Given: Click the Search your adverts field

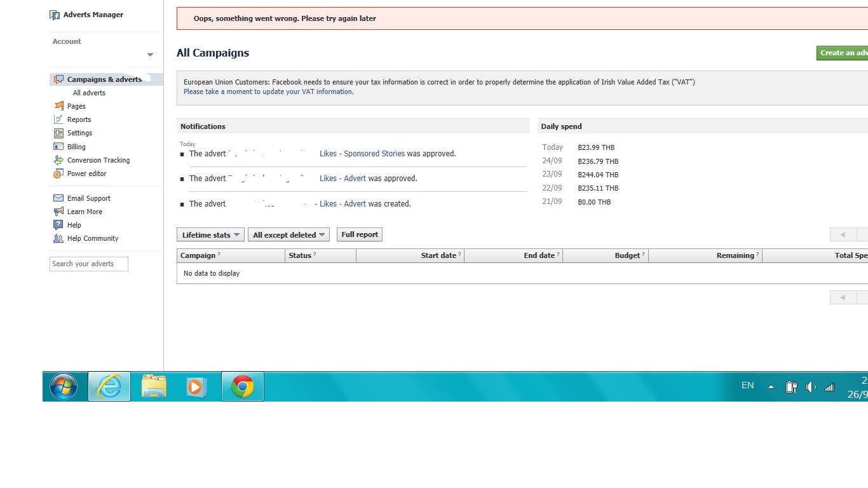Looking at the screenshot, I should [x=89, y=264].
